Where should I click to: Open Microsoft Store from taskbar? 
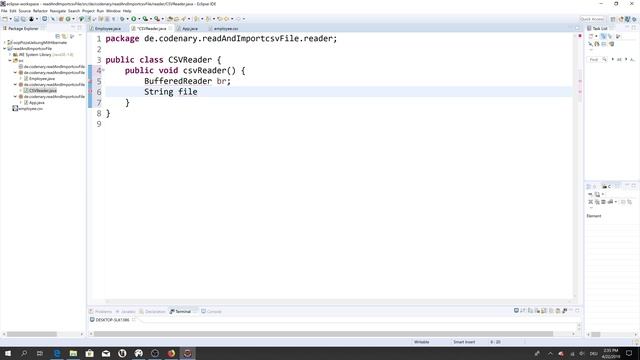point(89,353)
